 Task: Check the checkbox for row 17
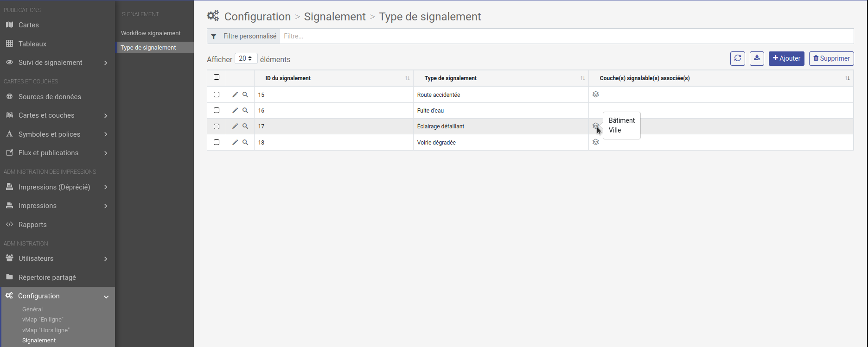tap(217, 126)
